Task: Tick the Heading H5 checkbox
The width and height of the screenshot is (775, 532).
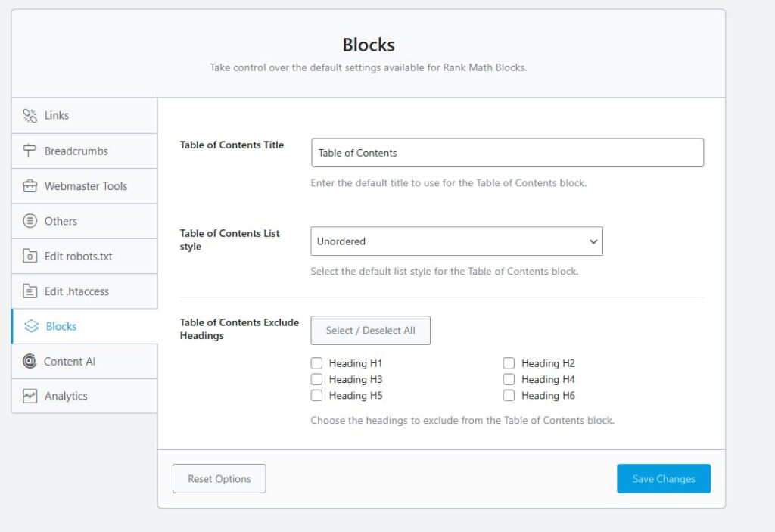Action: click(x=317, y=396)
